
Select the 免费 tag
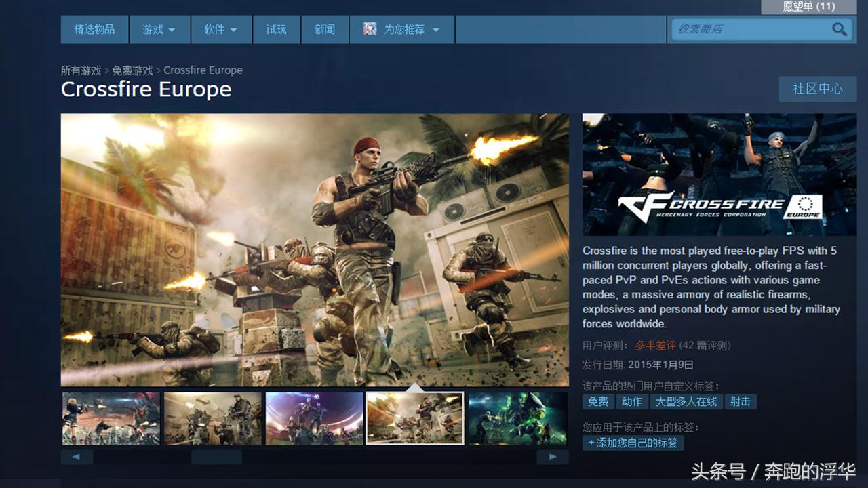597,401
